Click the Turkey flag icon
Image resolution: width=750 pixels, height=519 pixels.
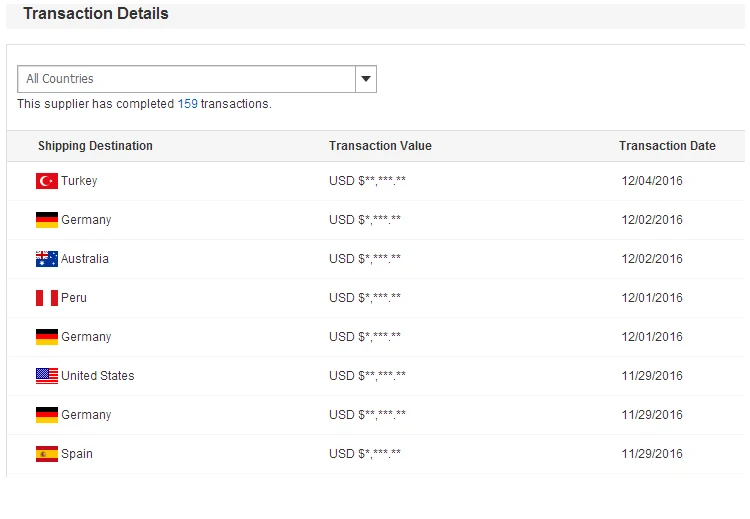pyautogui.click(x=47, y=181)
